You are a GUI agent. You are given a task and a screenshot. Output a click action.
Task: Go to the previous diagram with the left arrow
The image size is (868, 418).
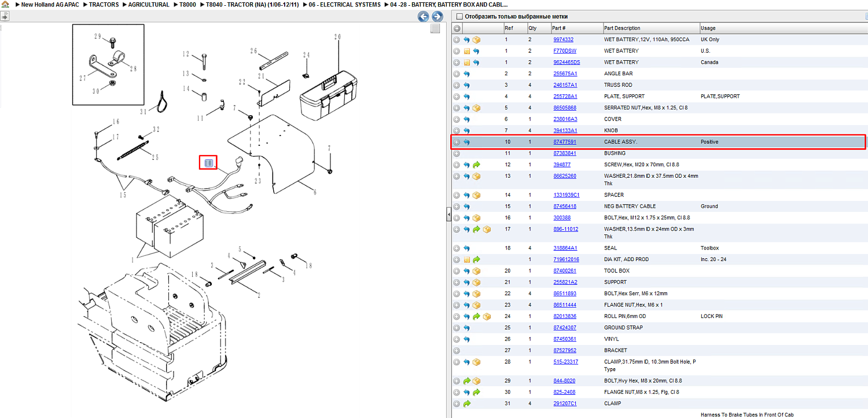[x=424, y=17]
